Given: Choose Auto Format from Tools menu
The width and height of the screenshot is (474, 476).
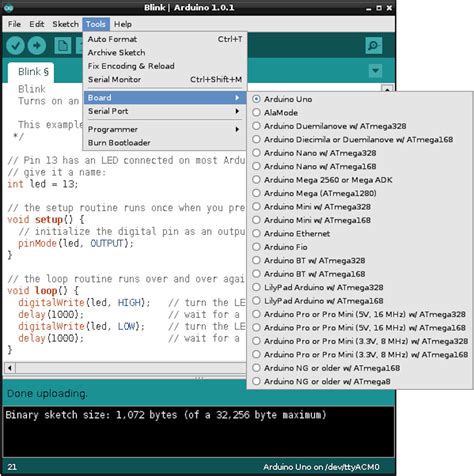Looking at the screenshot, I should 165,39.
